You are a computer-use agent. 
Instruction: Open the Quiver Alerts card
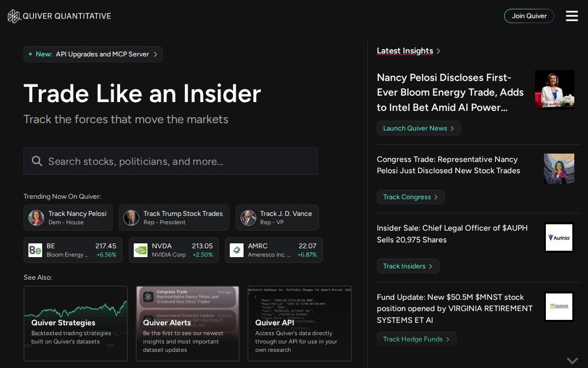188,324
